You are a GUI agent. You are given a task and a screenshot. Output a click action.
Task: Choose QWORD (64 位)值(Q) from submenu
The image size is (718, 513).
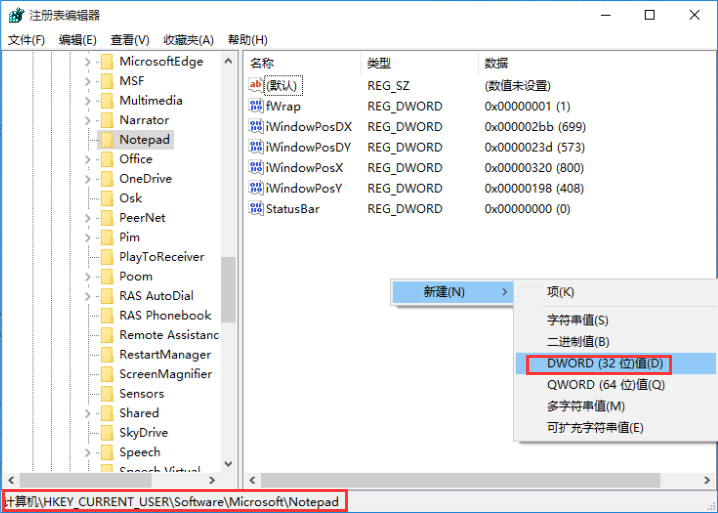(x=615, y=385)
